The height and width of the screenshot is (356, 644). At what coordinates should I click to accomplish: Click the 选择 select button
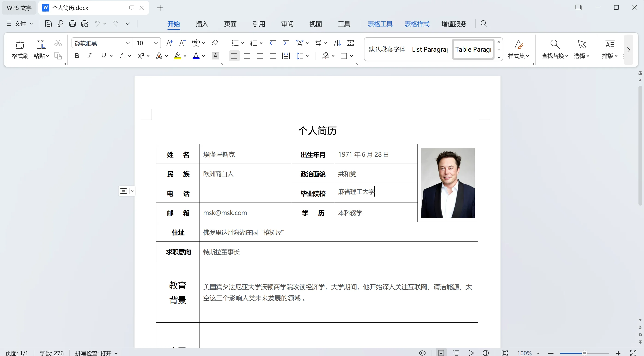click(581, 50)
